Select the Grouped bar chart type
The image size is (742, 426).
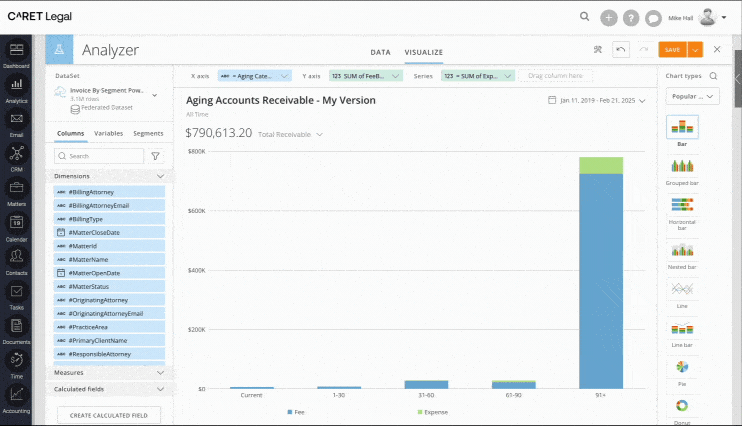pyautogui.click(x=682, y=166)
